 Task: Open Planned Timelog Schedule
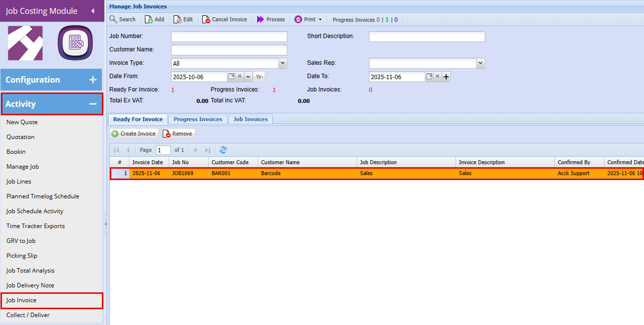click(x=43, y=196)
